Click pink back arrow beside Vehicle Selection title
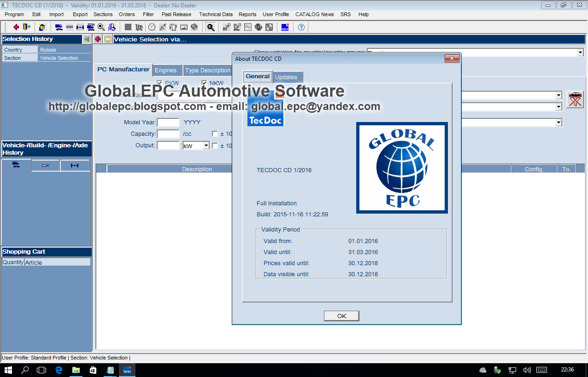Image resolution: width=588 pixels, height=377 pixels. [98, 39]
